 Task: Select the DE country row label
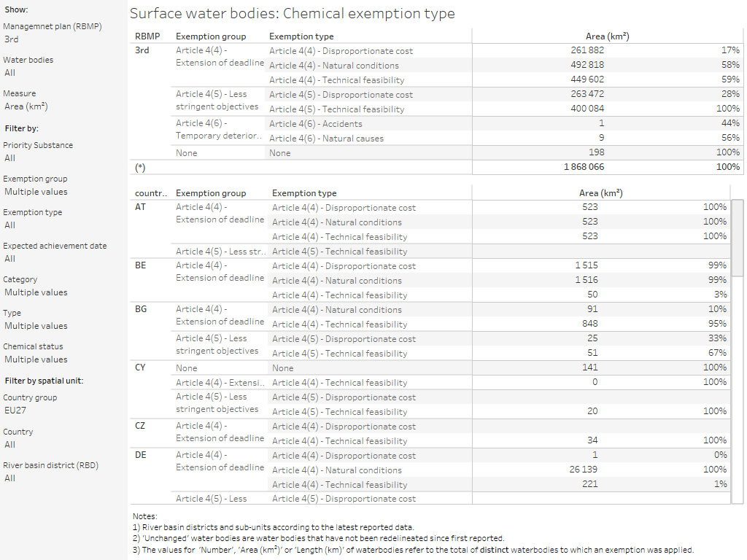click(x=141, y=455)
